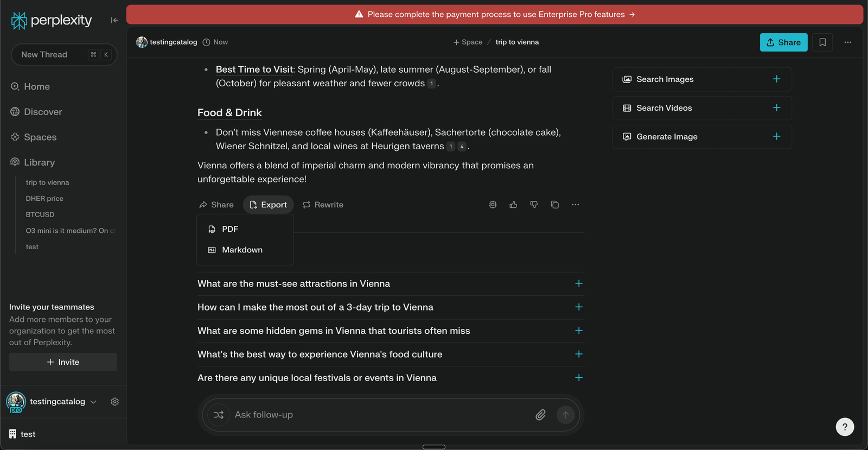
Task: Click the thumbs up icon
Action: point(513,205)
